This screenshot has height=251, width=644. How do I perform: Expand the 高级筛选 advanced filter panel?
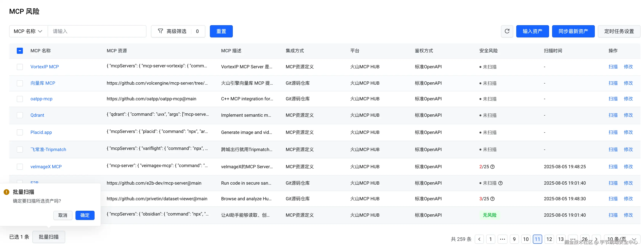176,31
